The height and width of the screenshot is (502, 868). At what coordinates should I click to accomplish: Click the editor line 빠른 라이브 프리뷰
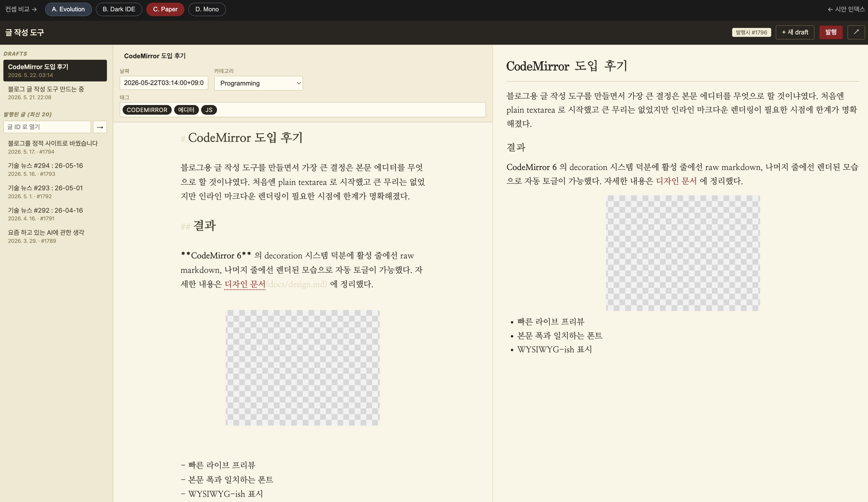coord(218,465)
